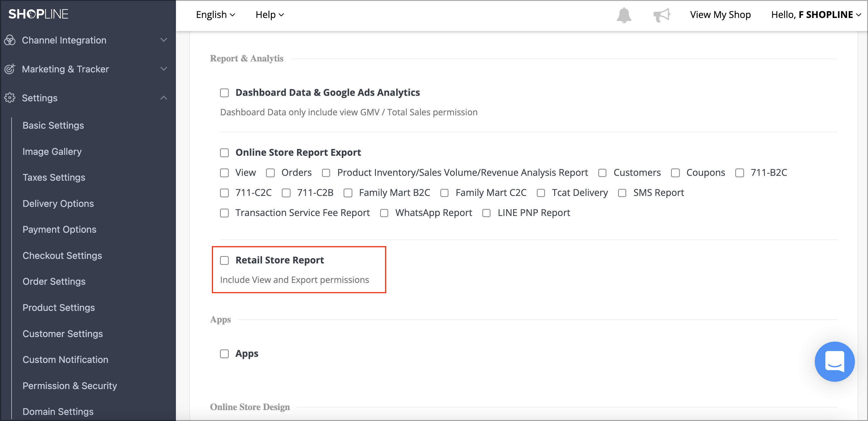This screenshot has width=868, height=421.
Task: Open Order Settings
Action: pos(54,282)
